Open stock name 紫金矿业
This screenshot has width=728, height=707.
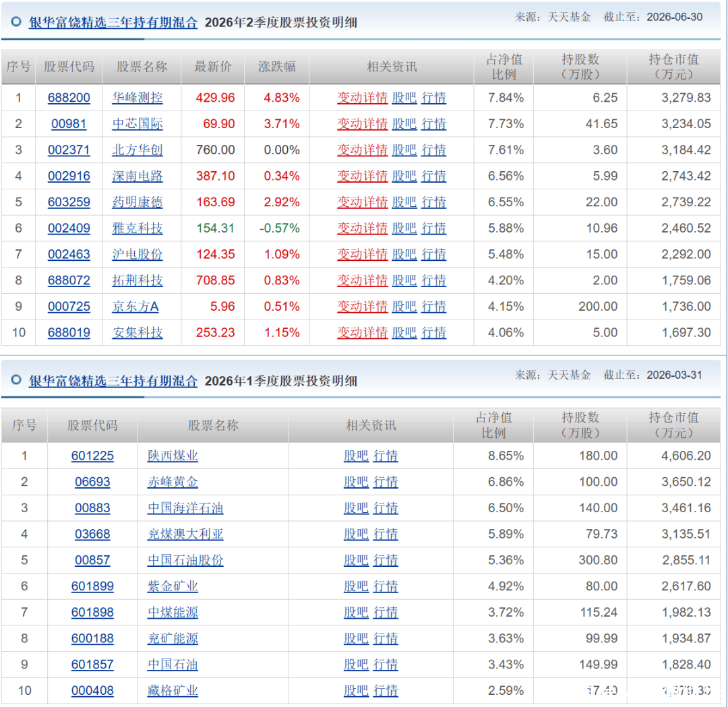coord(173,586)
